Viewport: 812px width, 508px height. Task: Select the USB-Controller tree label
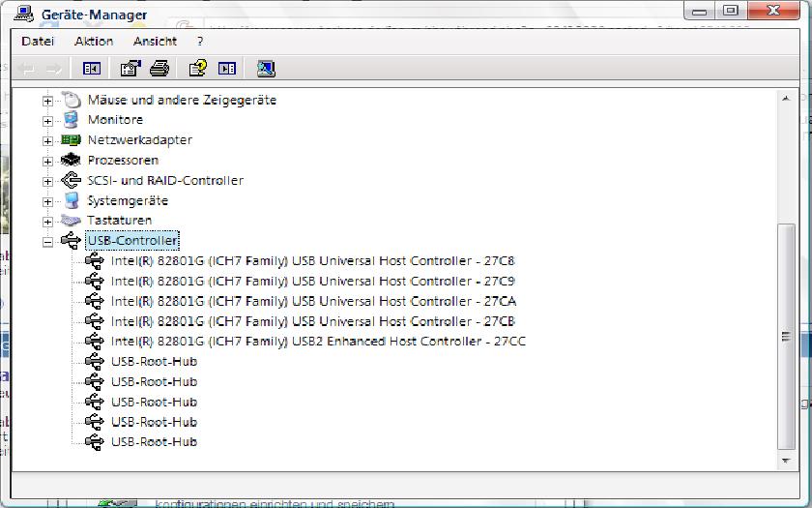pyautogui.click(x=132, y=240)
